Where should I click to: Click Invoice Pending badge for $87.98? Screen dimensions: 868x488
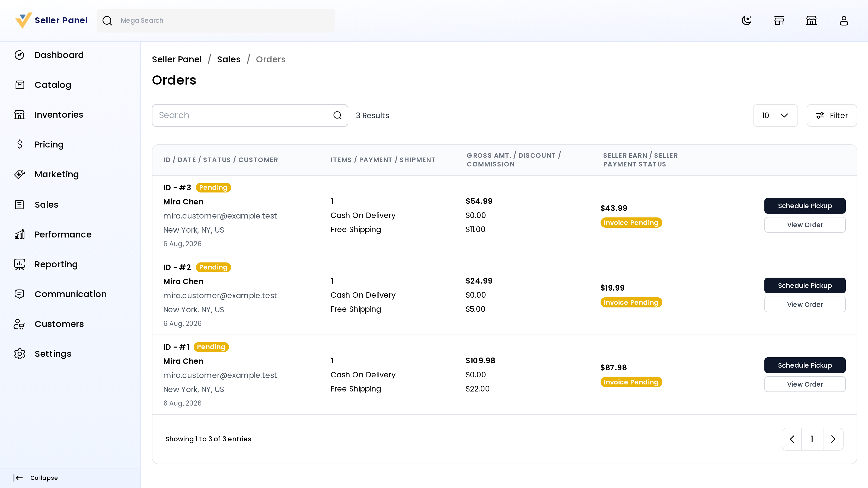point(631,382)
